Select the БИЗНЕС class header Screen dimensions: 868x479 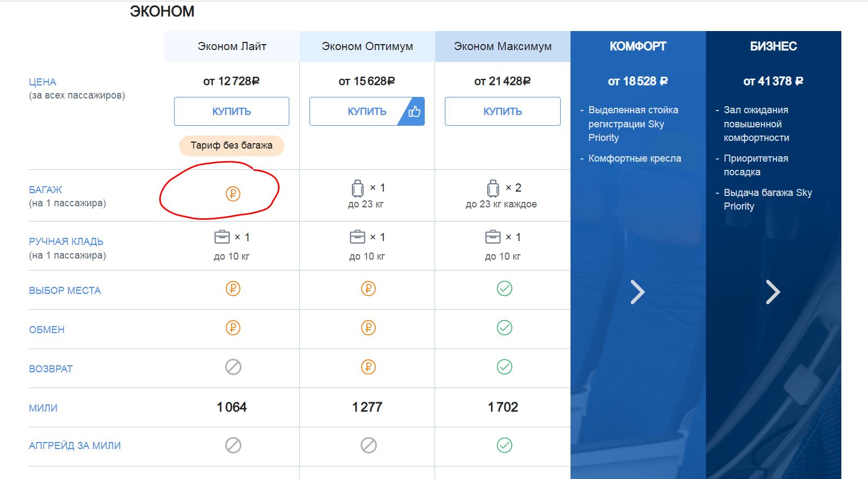point(773,46)
